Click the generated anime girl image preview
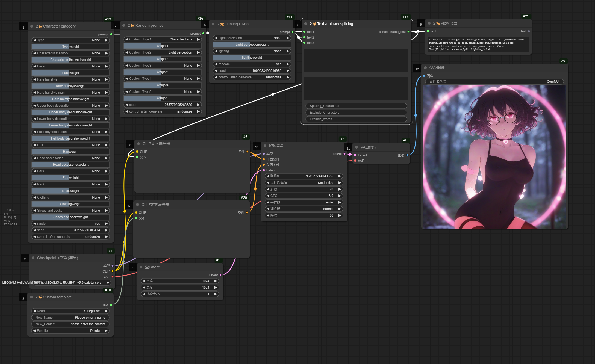The height and width of the screenshot is (364, 595). [x=494, y=157]
